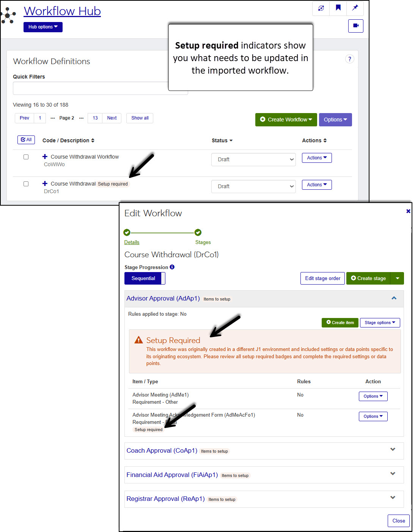Click the Stage Progression info icon
The image size is (415, 532).
click(172, 267)
